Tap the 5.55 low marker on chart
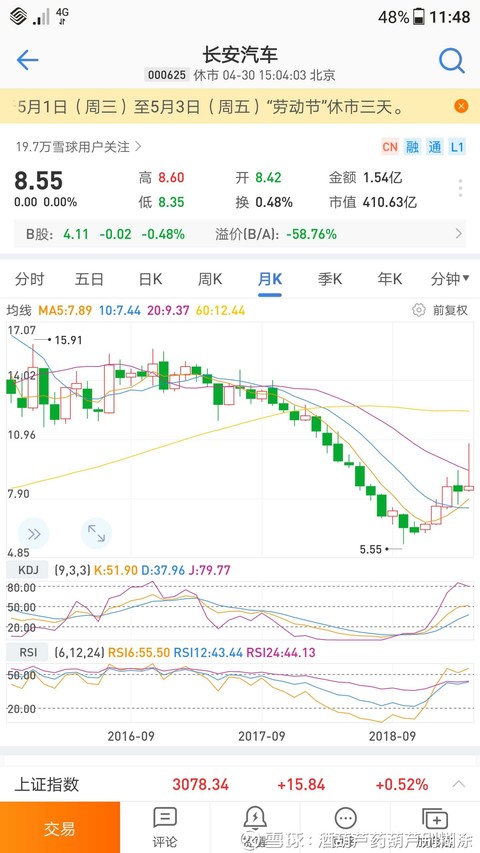This screenshot has width=480, height=853. point(371,549)
